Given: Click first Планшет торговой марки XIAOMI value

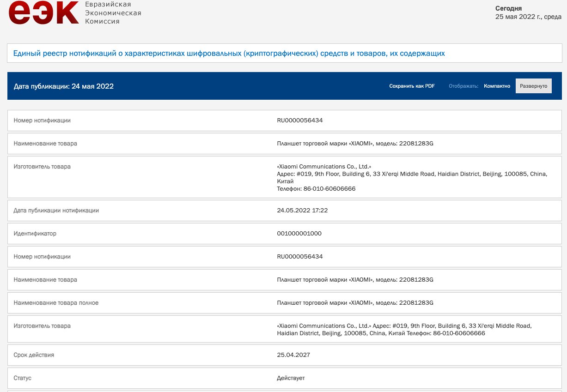Looking at the screenshot, I should point(355,144).
